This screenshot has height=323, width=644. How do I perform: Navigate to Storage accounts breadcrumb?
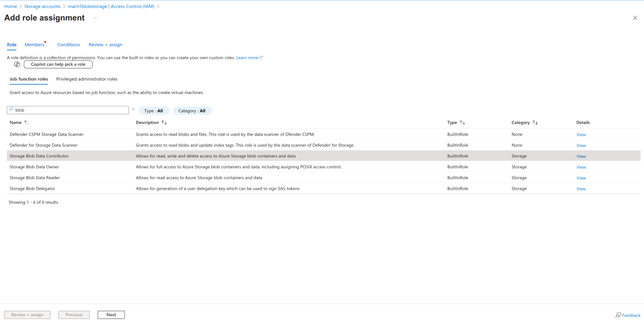pos(42,6)
